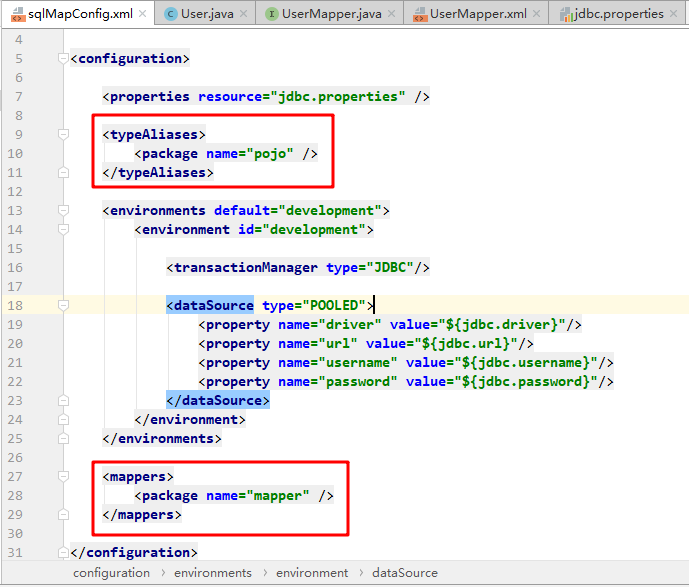The width and height of the screenshot is (689, 587).
Task: Close the User.java tab
Action: point(243,14)
